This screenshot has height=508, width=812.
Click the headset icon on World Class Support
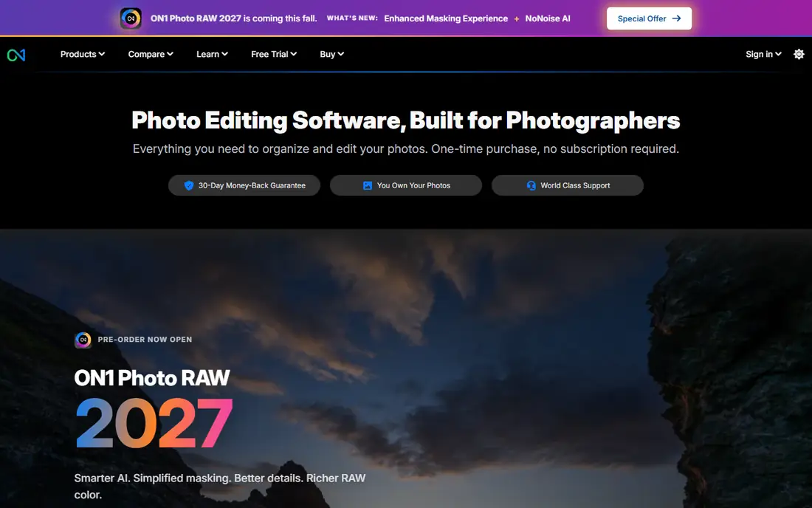click(531, 185)
